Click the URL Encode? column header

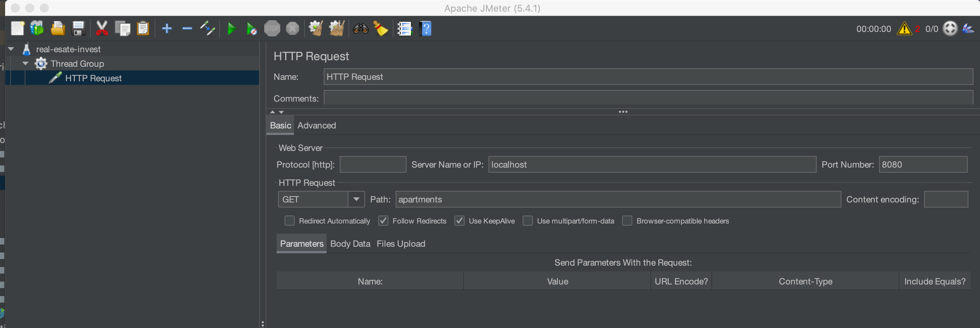point(681,281)
